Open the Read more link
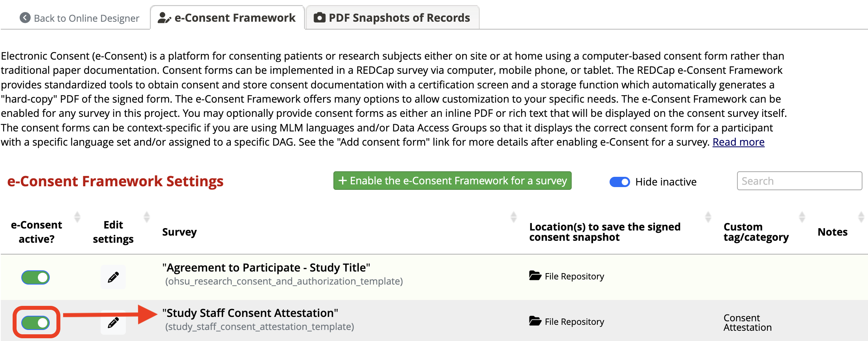868x341 pixels. coord(738,142)
